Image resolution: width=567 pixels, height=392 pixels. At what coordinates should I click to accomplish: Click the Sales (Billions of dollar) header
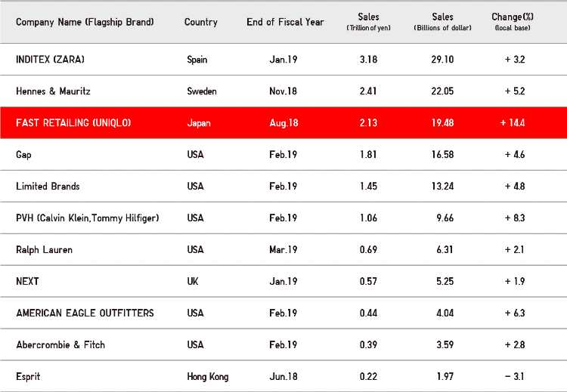(x=442, y=22)
